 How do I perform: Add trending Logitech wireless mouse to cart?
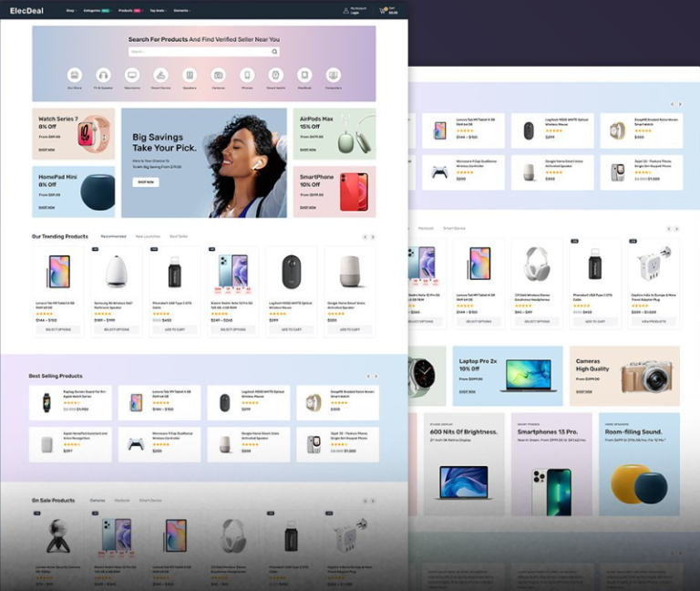[x=291, y=329]
